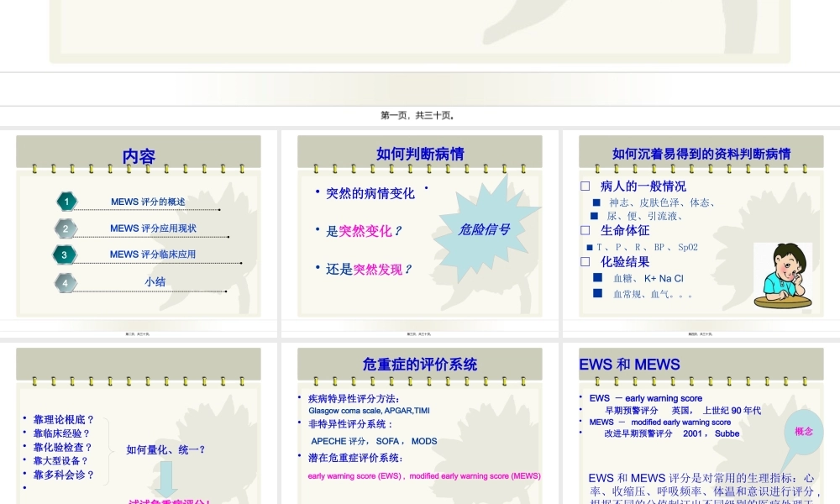The height and width of the screenshot is (504, 840).
Task: Click the MEWS 评分的概述 entry
Action: pos(148,202)
